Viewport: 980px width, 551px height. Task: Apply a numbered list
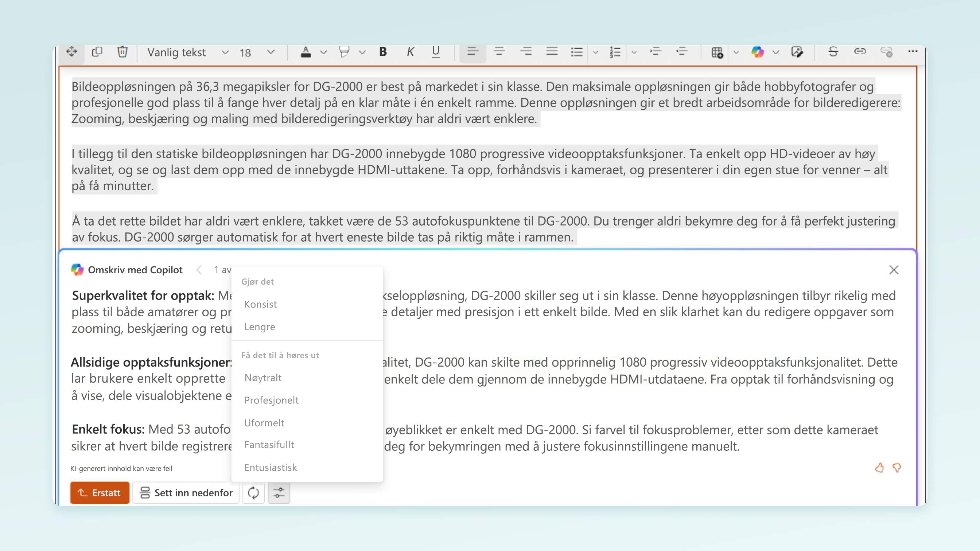click(x=615, y=52)
